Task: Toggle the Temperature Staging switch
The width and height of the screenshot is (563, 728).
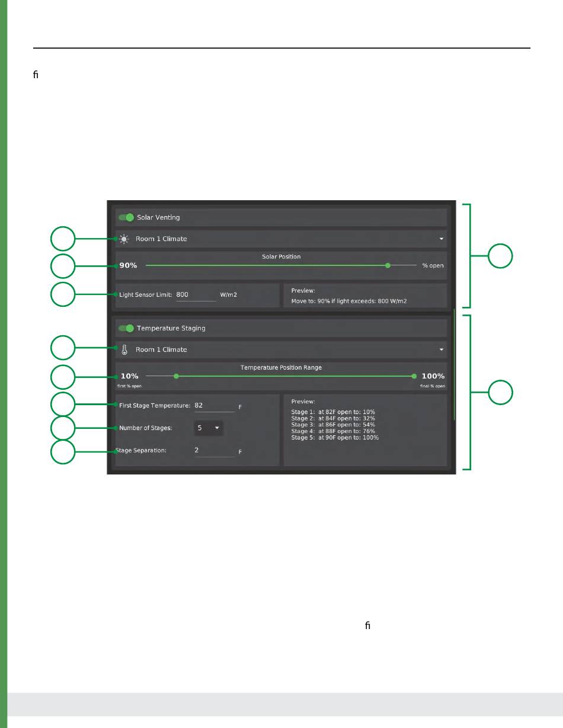Action: 126,328
